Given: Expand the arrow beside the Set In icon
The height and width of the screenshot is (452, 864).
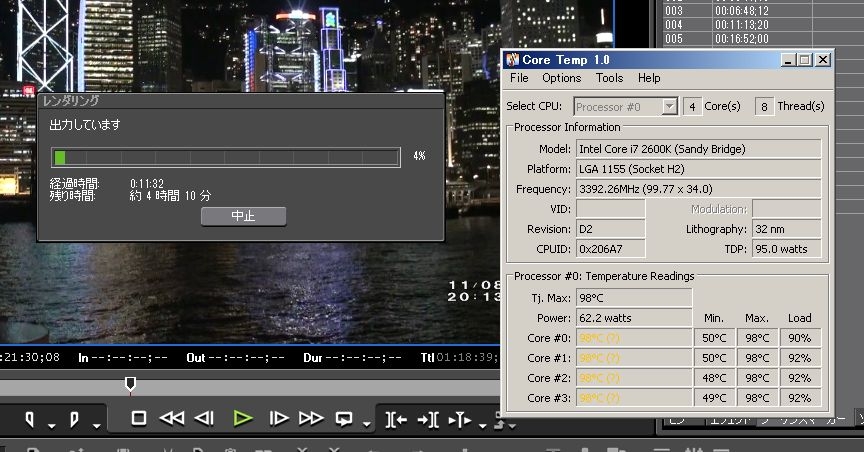Looking at the screenshot, I should 51,424.
